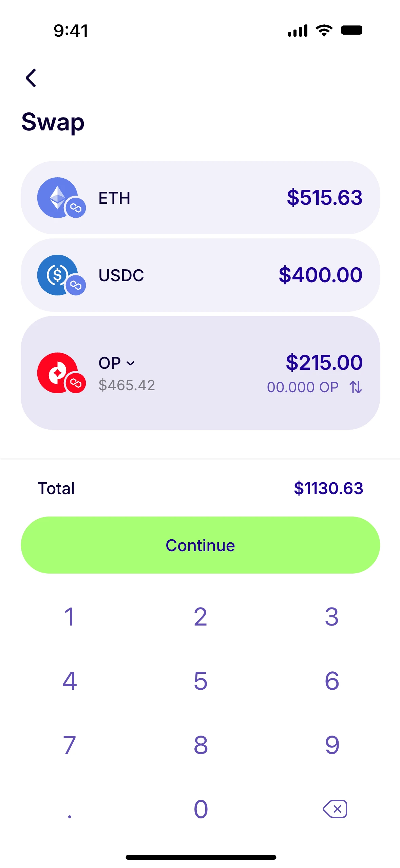Toggle OP amount units with swap arrows

pos(356,387)
